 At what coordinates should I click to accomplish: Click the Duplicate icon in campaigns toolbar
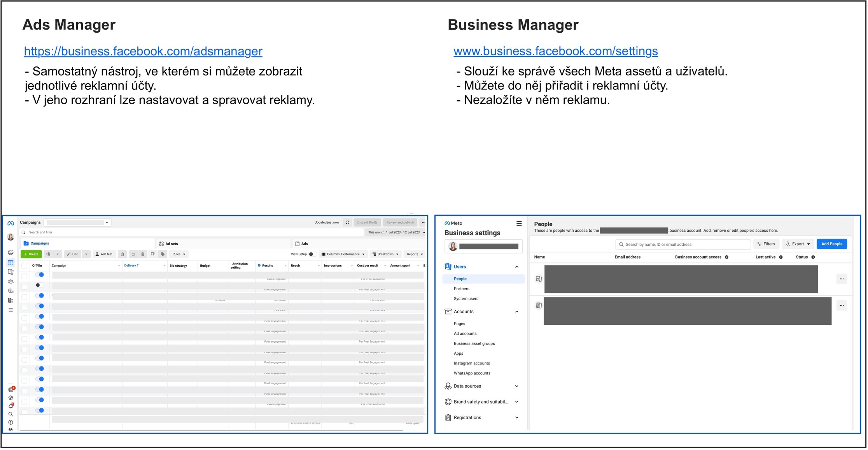[49, 254]
